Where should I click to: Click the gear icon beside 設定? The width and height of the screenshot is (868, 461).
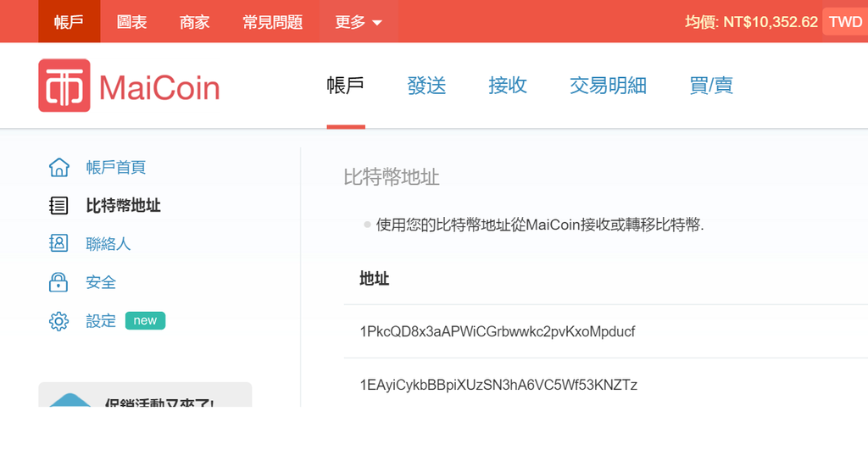58,321
